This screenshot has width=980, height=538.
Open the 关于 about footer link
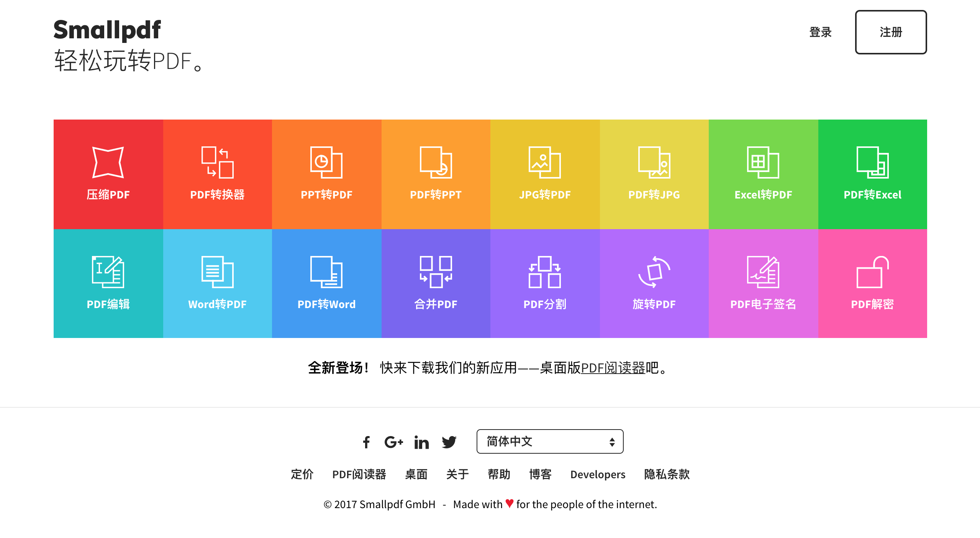click(457, 474)
